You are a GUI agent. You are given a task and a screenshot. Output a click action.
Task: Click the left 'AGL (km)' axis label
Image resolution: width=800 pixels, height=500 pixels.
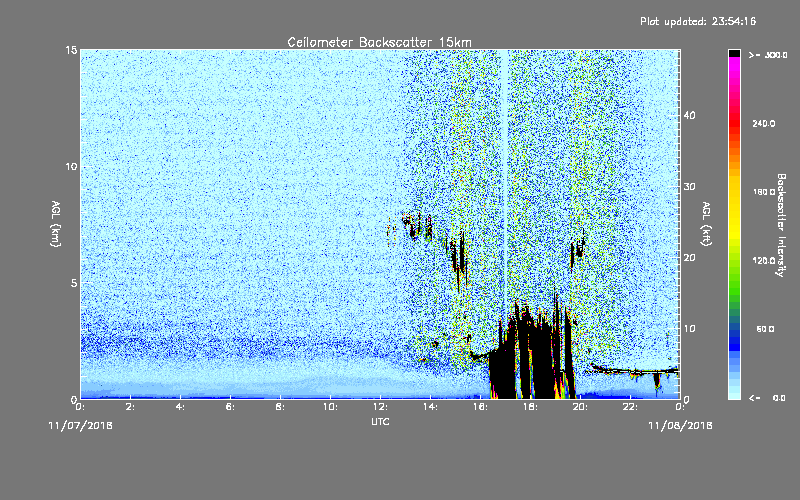(56, 224)
